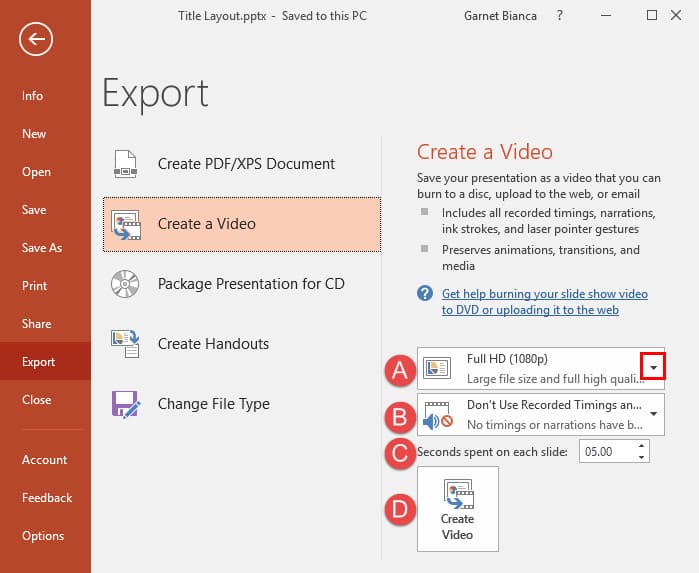Click the Create Handouts icon

point(126,344)
